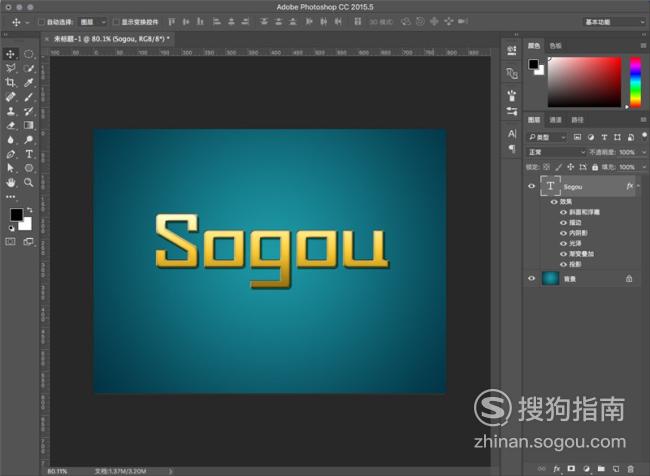
Task: Click the fx icon on Sogou layer
Action: [x=630, y=186]
